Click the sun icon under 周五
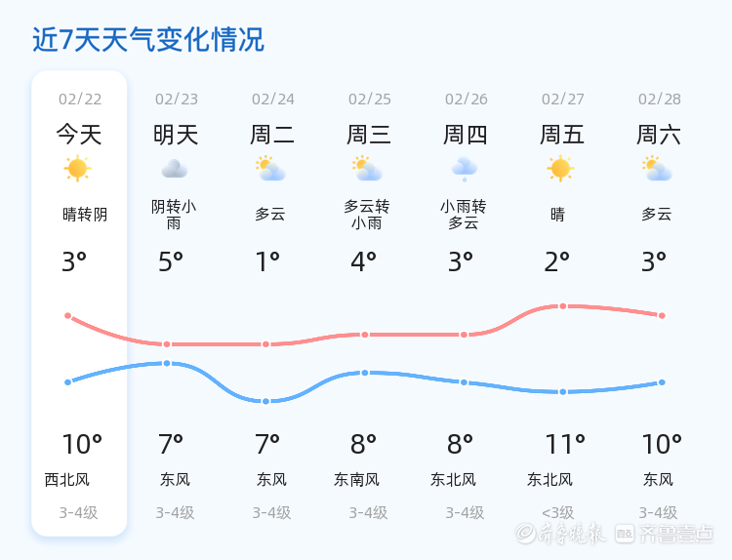Image resolution: width=732 pixels, height=560 pixels. coord(560,169)
